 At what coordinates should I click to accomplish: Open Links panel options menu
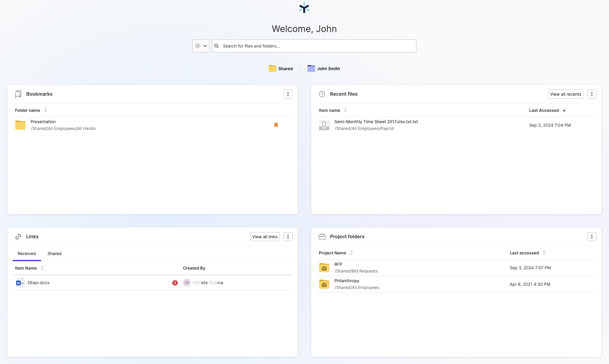[288, 237]
